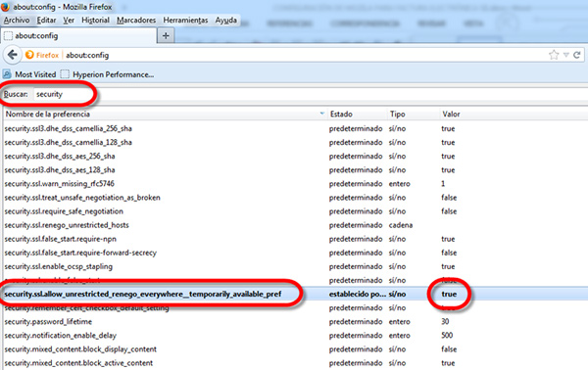The height and width of the screenshot is (370, 588).
Task: Click 'entero' type of password_lifetime row
Action: (400, 322)
